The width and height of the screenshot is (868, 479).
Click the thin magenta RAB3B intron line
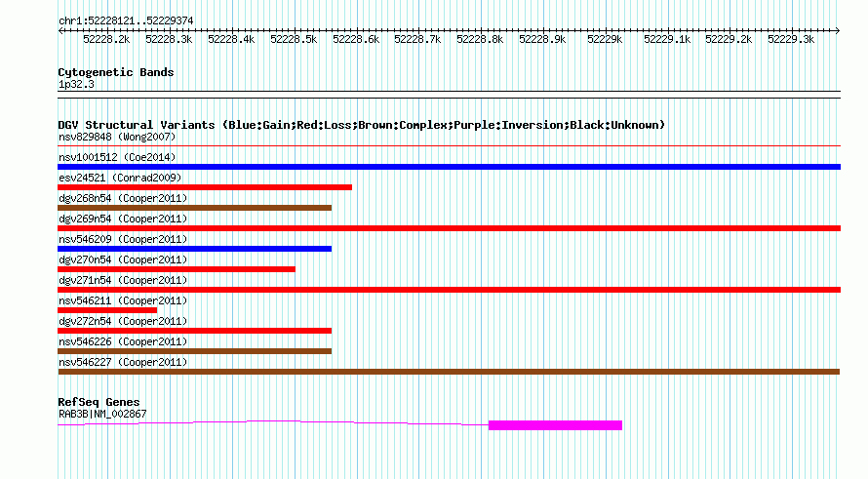[273, 422]
